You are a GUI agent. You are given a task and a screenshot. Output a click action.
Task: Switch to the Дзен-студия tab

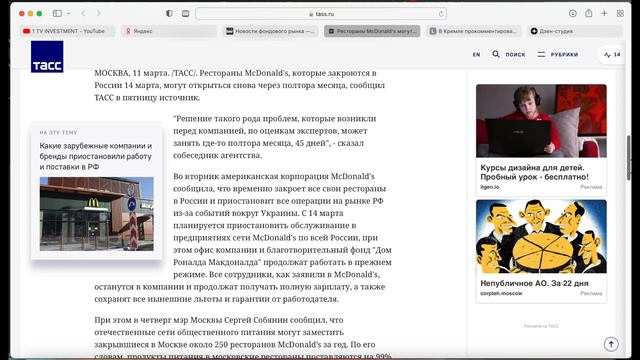pyautogui.click(x=575, y=31)
